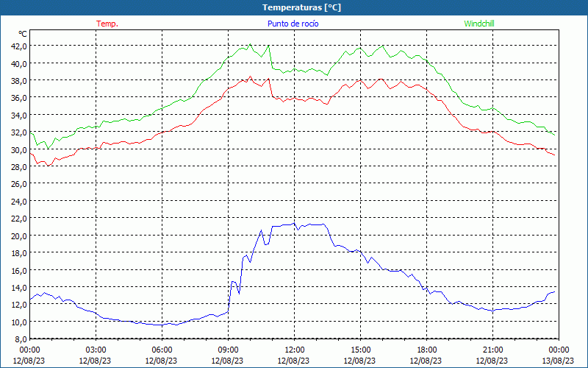The image size is (588, 368).
Task: Click the 20,0 y-axis value
Action: click(x=20, y=236)
